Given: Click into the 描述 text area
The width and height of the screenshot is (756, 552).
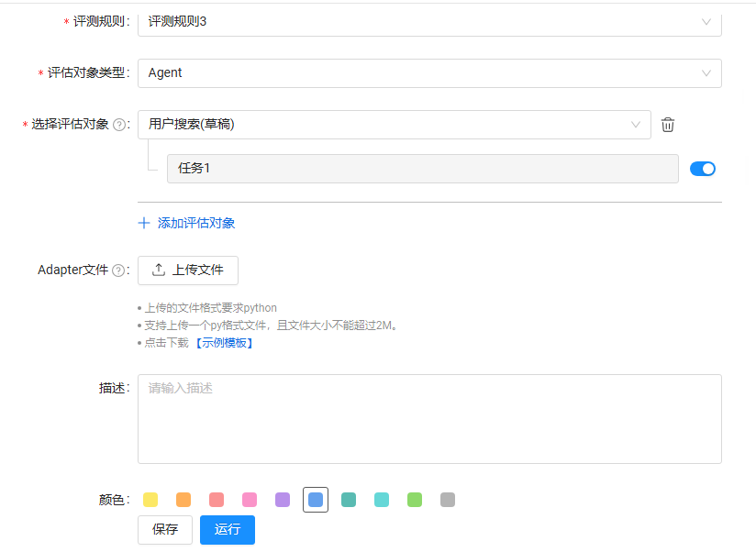Looking at the screenshot, I should (429, 419).
